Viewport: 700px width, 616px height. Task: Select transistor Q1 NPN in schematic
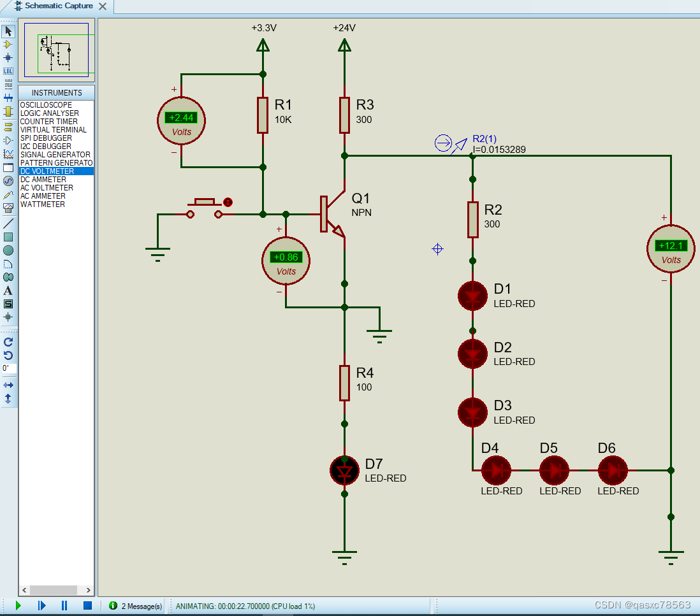point(333,214)
